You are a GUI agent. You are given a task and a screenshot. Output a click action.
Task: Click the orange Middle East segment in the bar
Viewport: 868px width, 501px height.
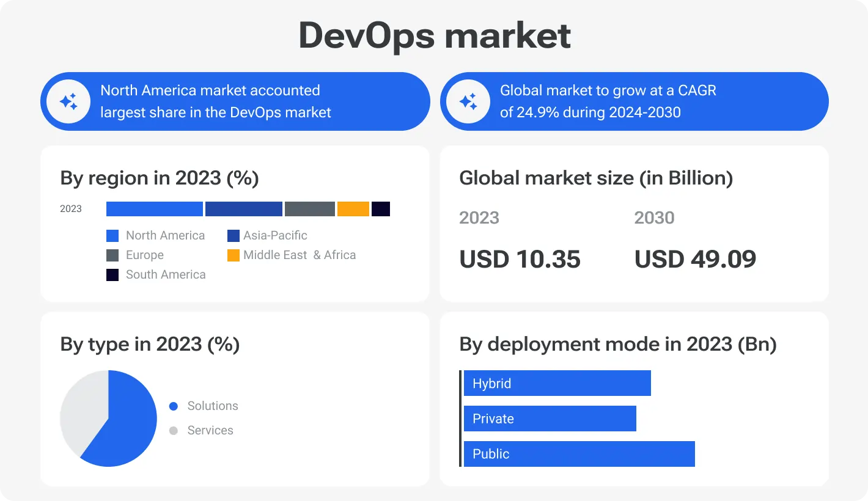[x=353, y=208]
